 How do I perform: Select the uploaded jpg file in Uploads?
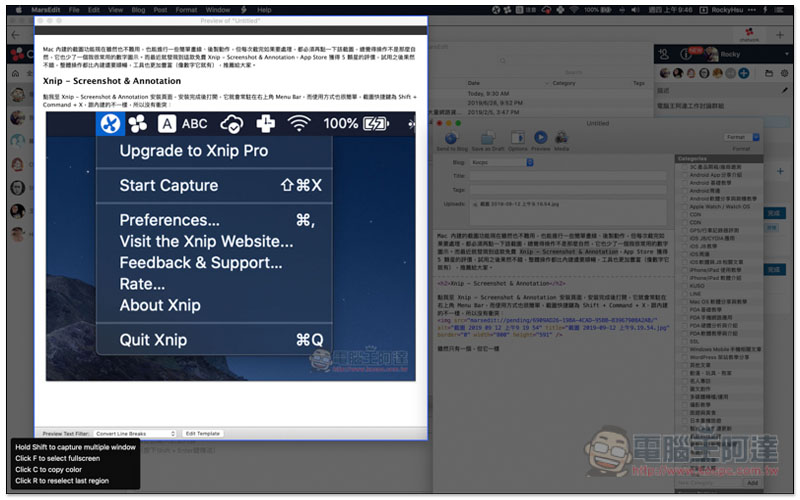(515, 204)
